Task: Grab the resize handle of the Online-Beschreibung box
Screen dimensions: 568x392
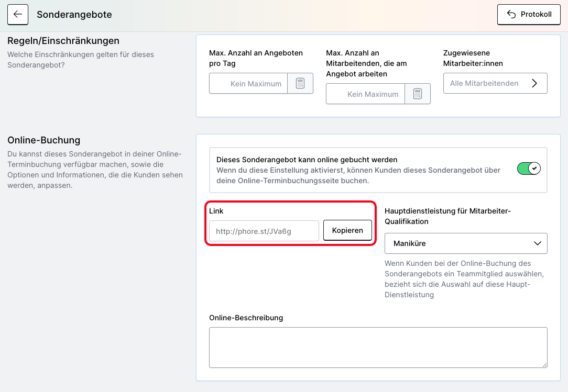Action: 544,364
